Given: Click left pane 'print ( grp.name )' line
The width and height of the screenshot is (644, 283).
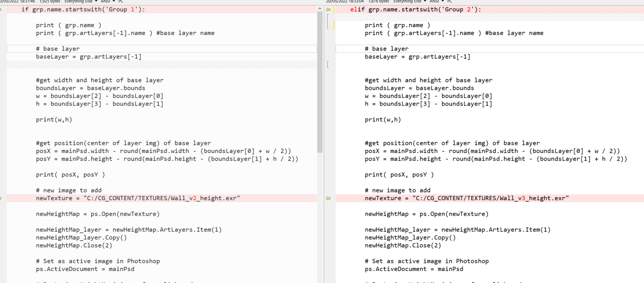Looking at the screenshot, I should 69,25.
